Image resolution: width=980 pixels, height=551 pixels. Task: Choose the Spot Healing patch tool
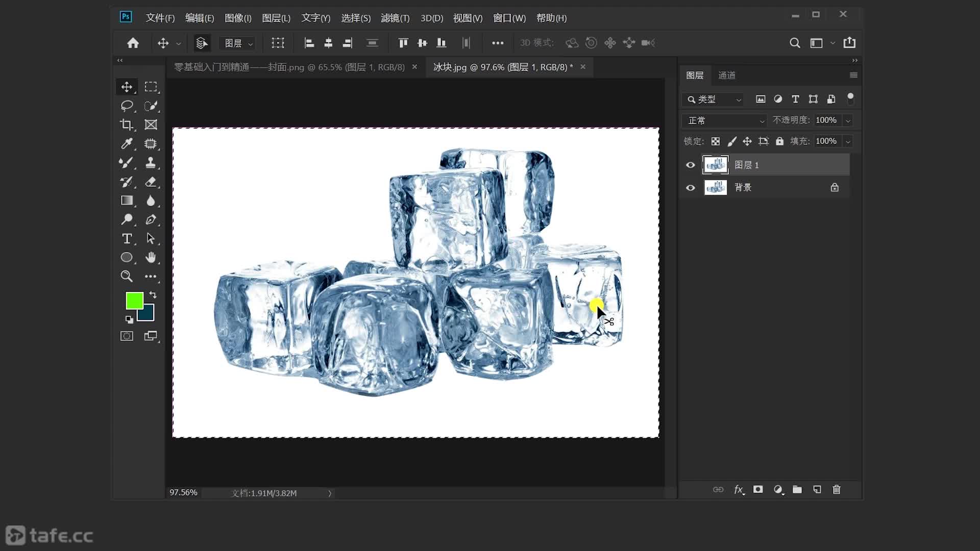pos(151,144)
